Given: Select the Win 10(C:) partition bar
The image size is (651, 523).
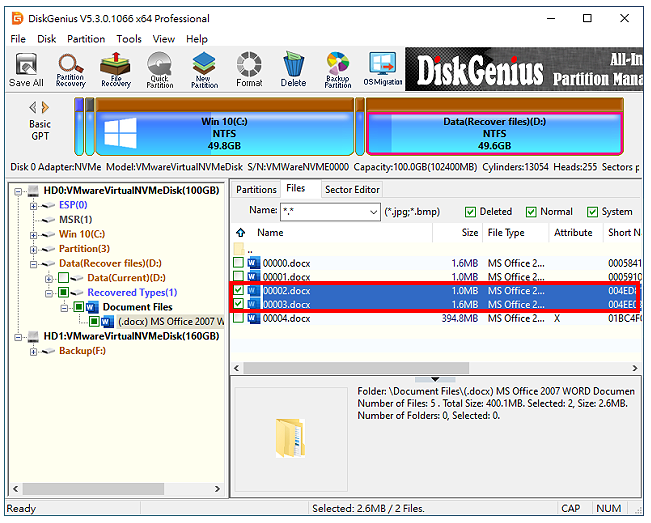Looking at the screenshot, I should click(225, 127).
